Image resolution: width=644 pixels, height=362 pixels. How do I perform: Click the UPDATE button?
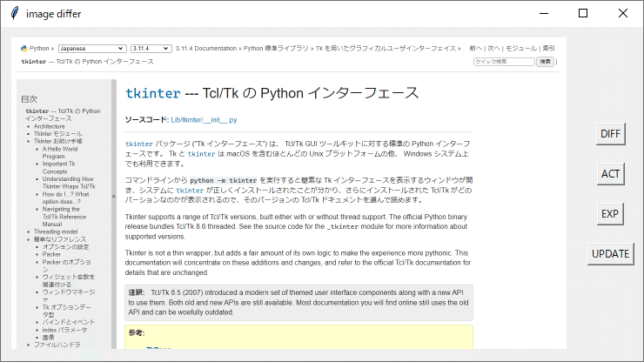tap(610, 254)
